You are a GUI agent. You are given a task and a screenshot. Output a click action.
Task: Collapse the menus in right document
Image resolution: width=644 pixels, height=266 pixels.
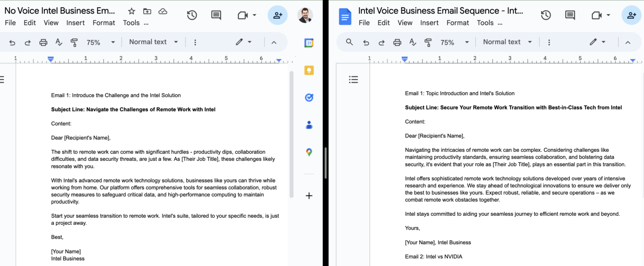click(x=628, y=42)
